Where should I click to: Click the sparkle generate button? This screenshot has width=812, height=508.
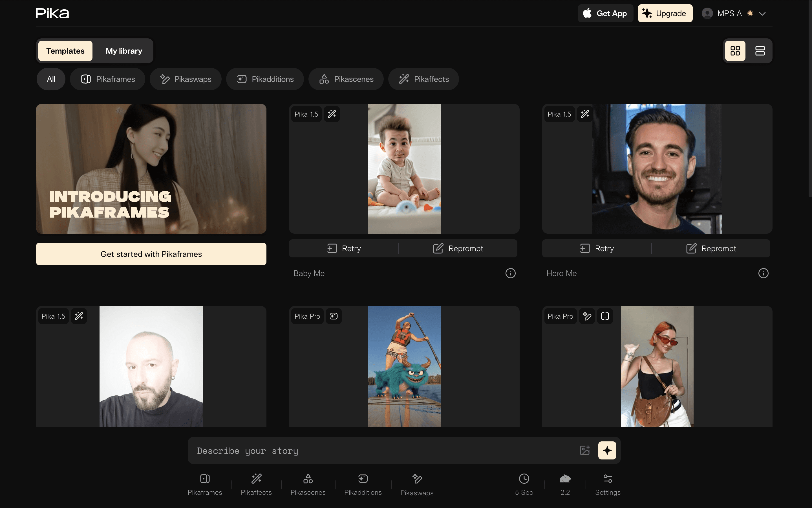click(607, 450)
